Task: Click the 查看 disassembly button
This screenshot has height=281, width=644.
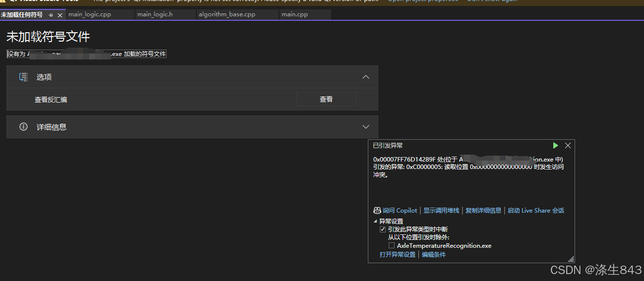Action: (x=326, y=99)
